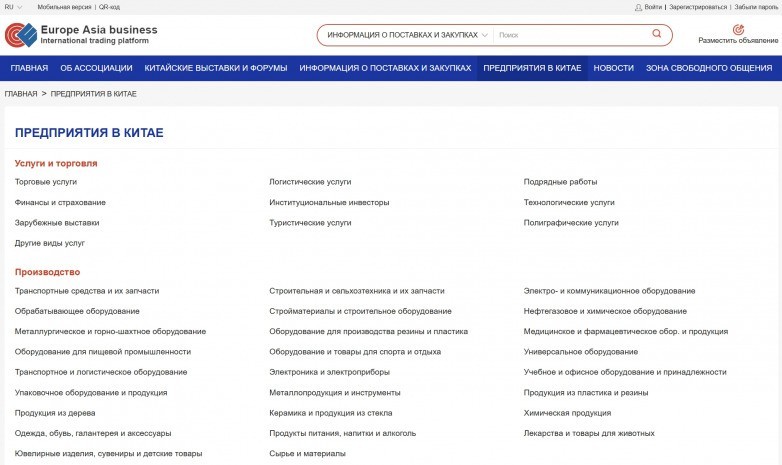Focus the Поиск search input field

point(573,35)
